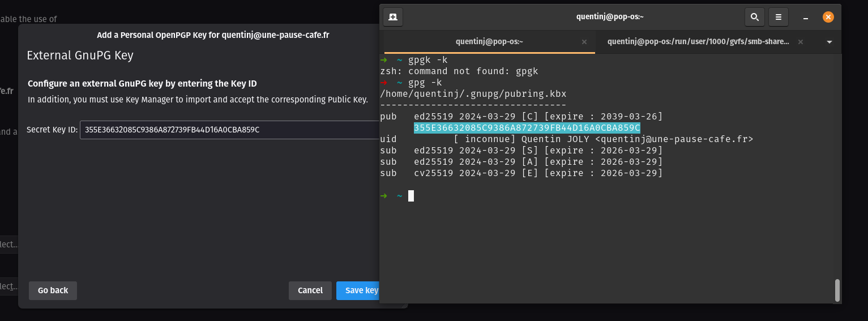This screenshot has width=868, height=321.
Task: Click the uid line with Quentin JOLY
Action: click(x=566, y=139)
